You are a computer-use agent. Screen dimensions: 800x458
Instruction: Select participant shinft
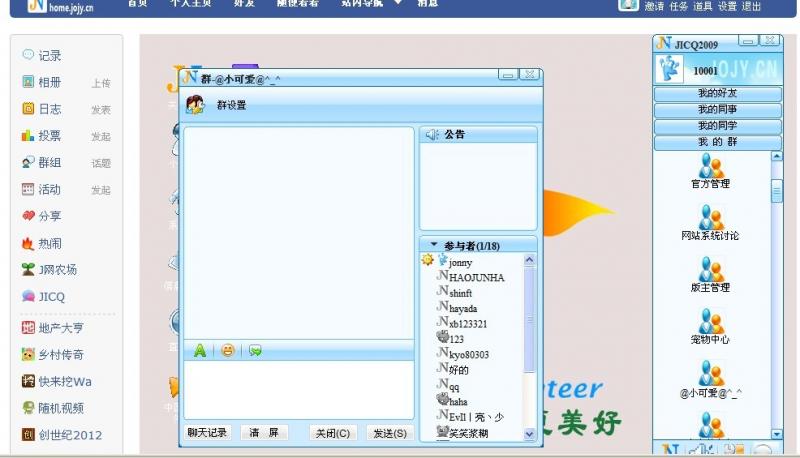(x=460, y=293)
